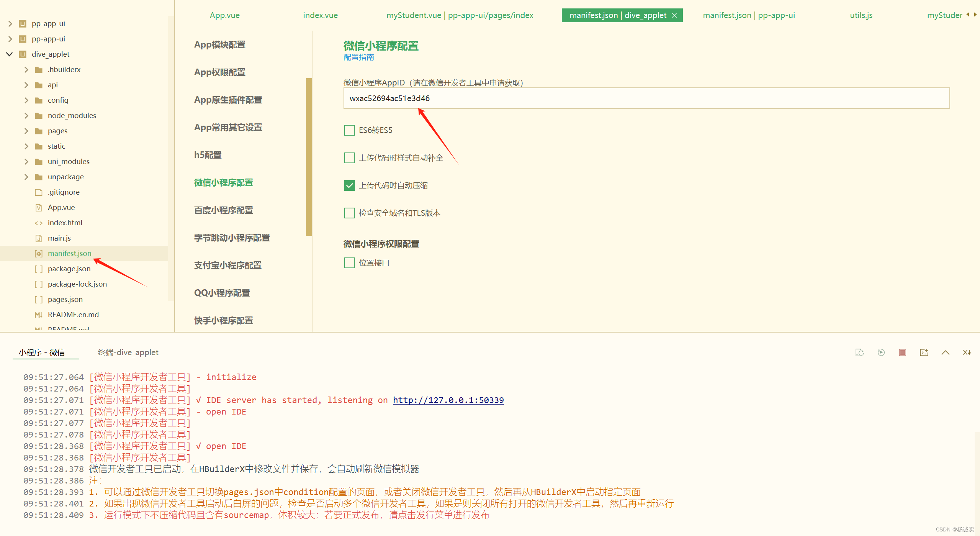Image resolution: width=980 pixels, height=536 pixels.
Task: Click the 微信小程序AppID input field
Action: (x=646, y=98)
